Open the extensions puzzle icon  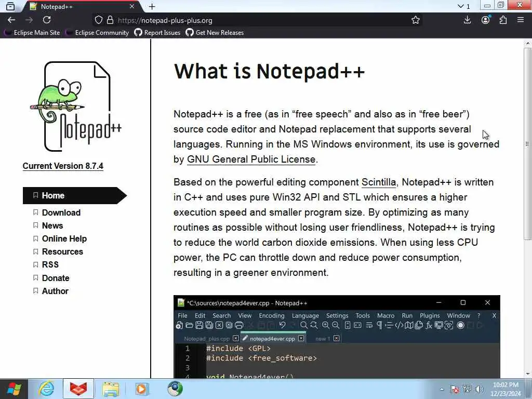click(x=503, y=20)
